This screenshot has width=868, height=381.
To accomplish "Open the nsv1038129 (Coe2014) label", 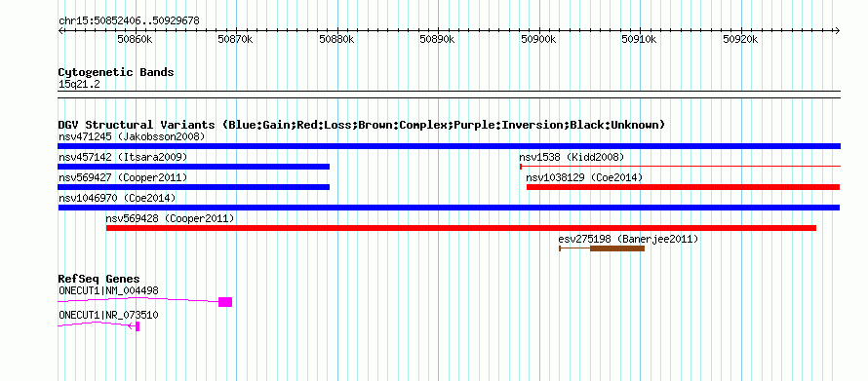I will 584,177.
